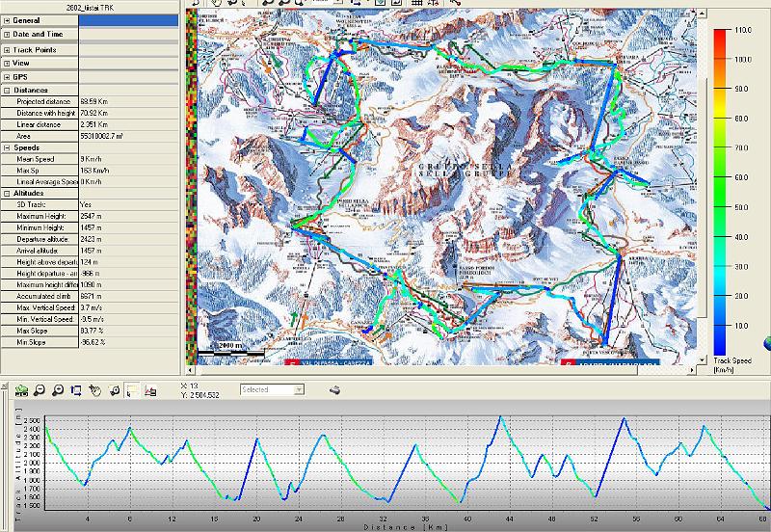Collapse the Distances section
Viewport: 771px width, 532px height.
(x=7, y=91)
